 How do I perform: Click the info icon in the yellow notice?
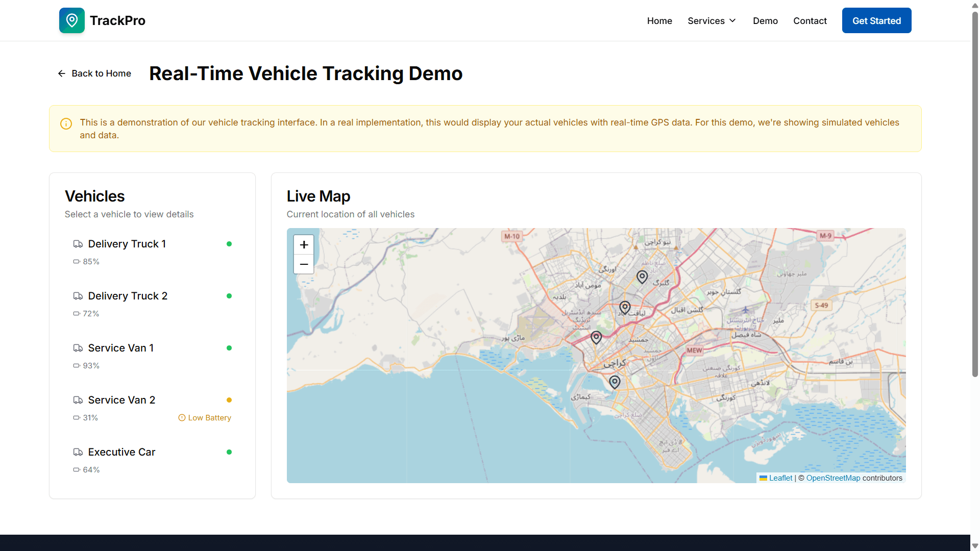66,123
